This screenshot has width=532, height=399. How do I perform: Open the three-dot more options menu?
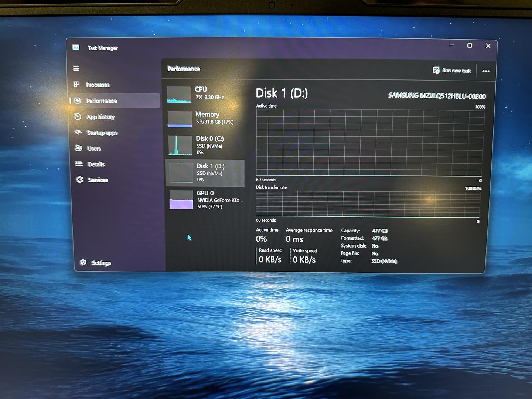click(486, 71)
